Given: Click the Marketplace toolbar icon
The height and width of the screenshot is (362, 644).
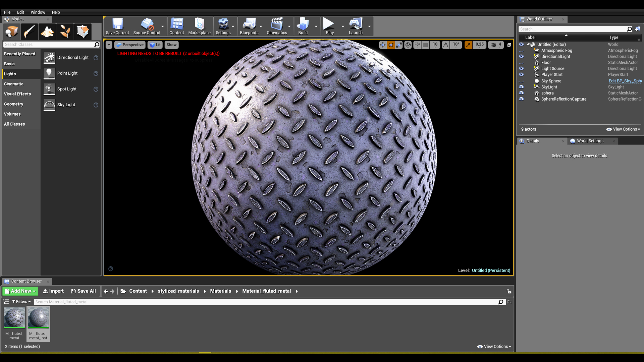Looking at the screenshot, I should pyautogui.click(x=199, y=26).
